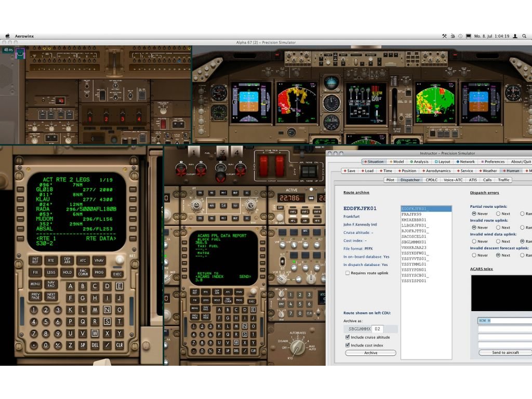Adjust BRT brightness knob on left CDU
Screen dimensions: 532x399
(x=119, y=260)
